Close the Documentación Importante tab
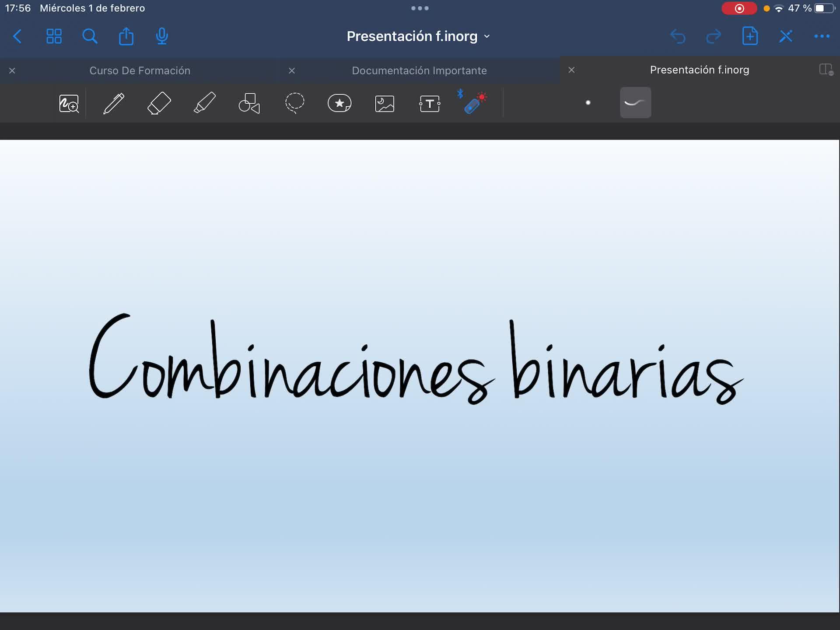 pyautogui.click(x=292, y=70)
